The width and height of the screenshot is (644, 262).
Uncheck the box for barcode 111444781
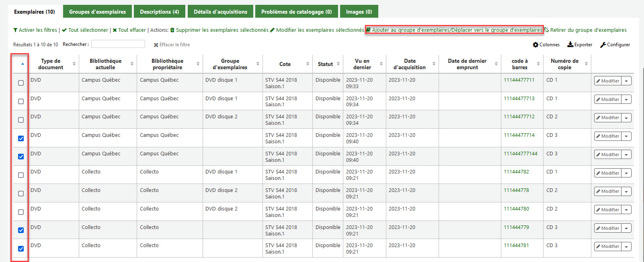(x=21, y=249)
